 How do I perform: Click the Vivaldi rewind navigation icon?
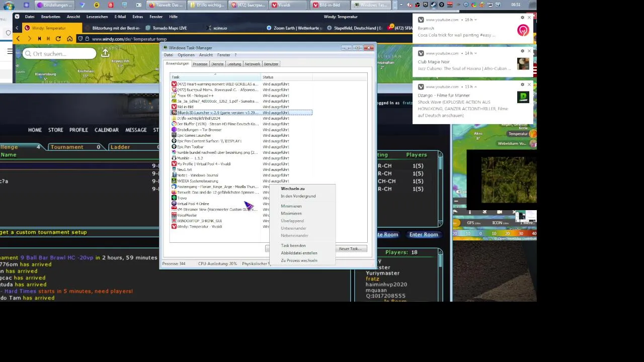(39, 39)
